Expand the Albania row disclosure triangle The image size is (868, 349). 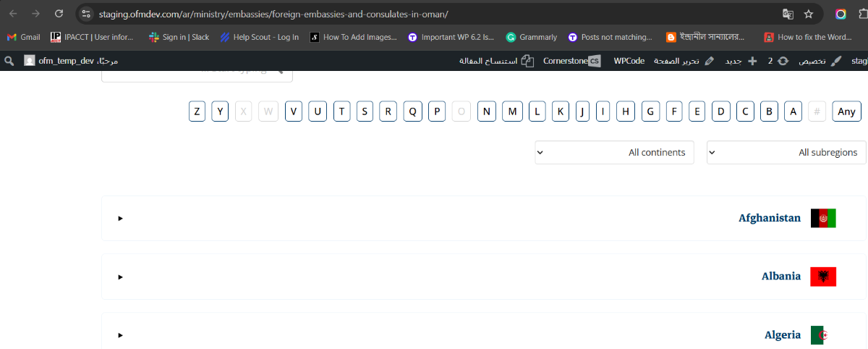(x=120, y=277)
